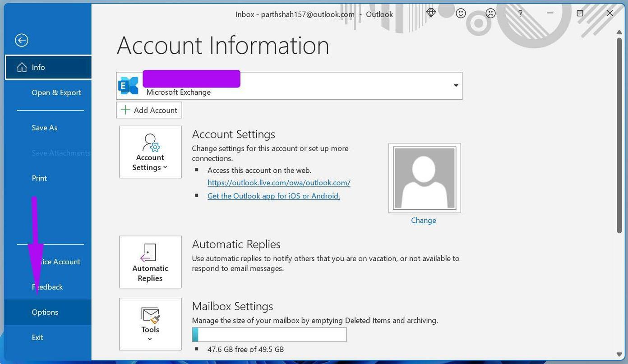
Task: Click the premium diamond icon
Action: (431, 13)
